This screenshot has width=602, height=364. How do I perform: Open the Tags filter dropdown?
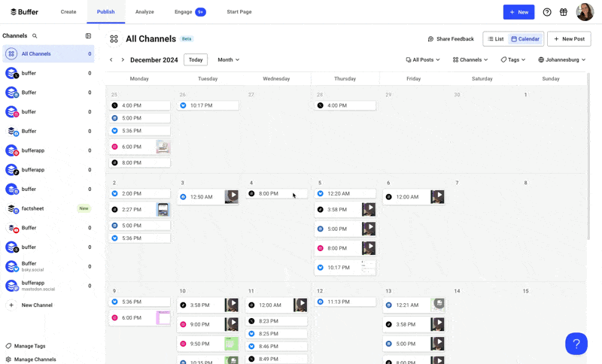click(513, 60)
